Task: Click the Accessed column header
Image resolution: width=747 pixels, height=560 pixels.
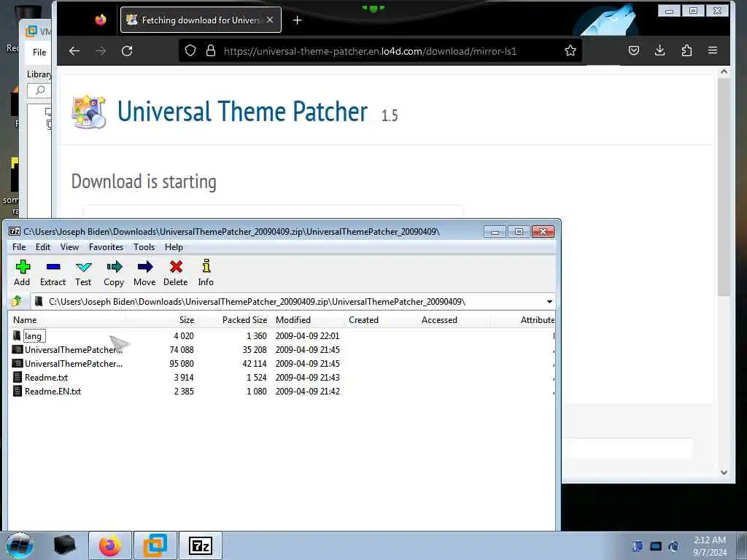Action: pos(454,320)
